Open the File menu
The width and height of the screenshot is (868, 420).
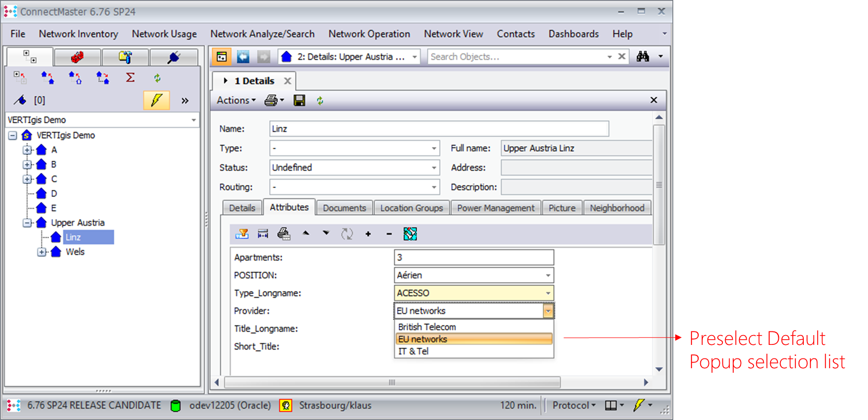(18, 34)
